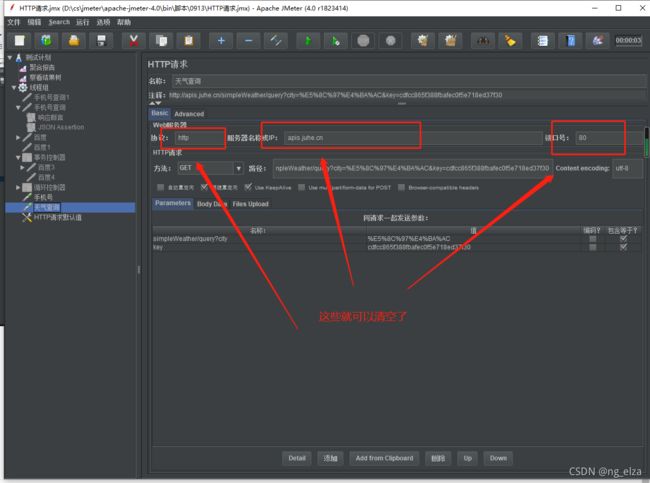
Task: Click the Shutdown test icon
Action: coord(390,41)
